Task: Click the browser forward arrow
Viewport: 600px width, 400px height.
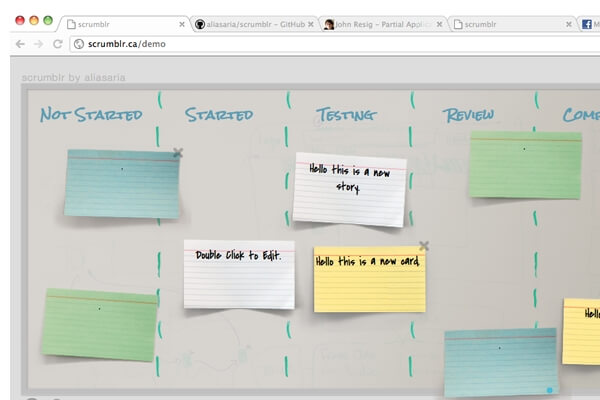Action: [37, 44]
